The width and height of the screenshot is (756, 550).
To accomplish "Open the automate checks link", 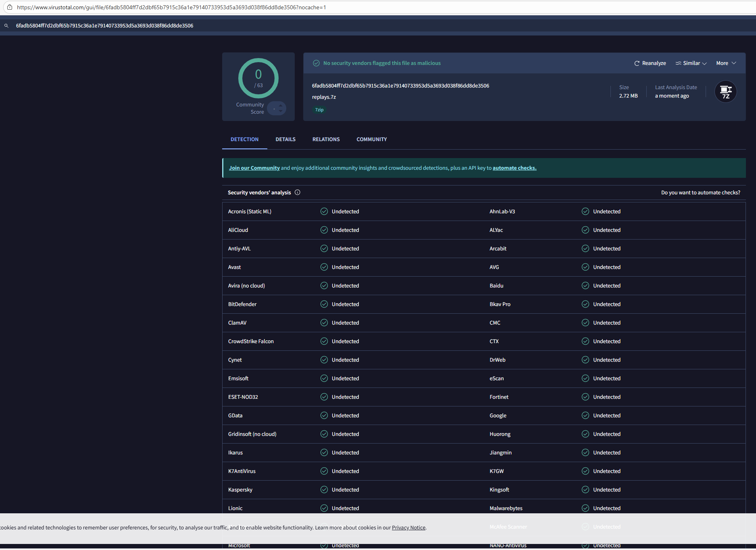I will [514, 168].
